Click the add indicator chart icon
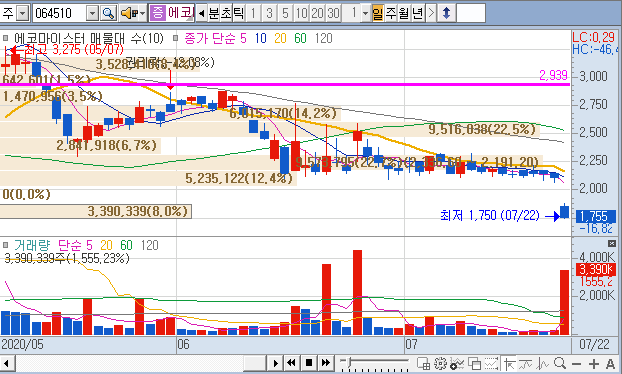This screenshot has height=374, width=622. click(457, 363)
